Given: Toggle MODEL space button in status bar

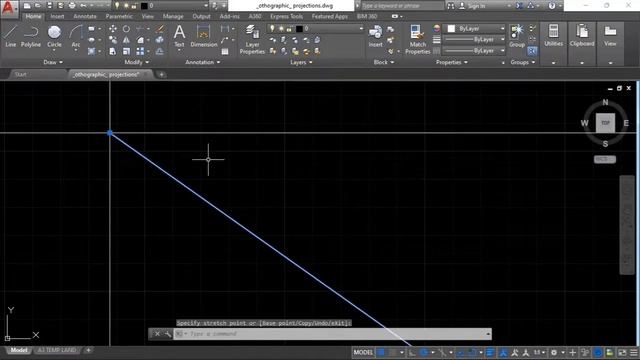Looking at the screenshot, I should click(x=363, y=352).
